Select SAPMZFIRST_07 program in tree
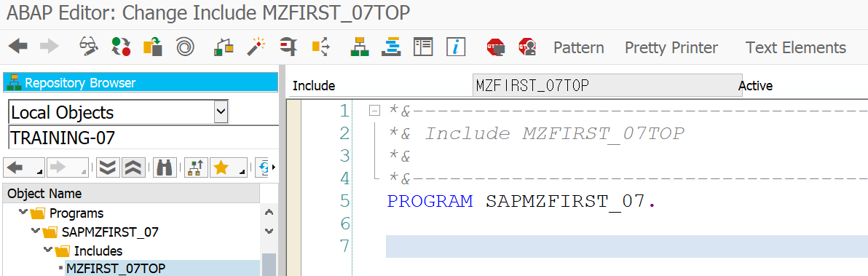Image resolution: width=868 pixels, height=276 pixels. click(x=110, y=232)
